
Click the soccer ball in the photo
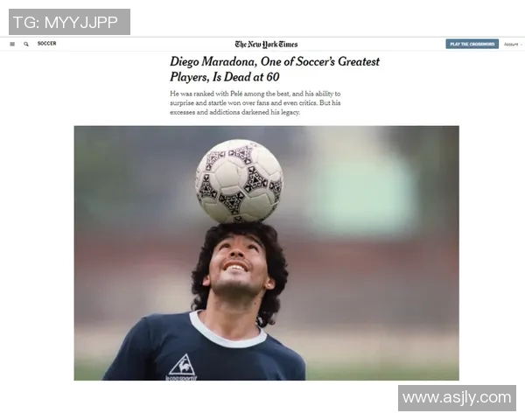(239, 181)
